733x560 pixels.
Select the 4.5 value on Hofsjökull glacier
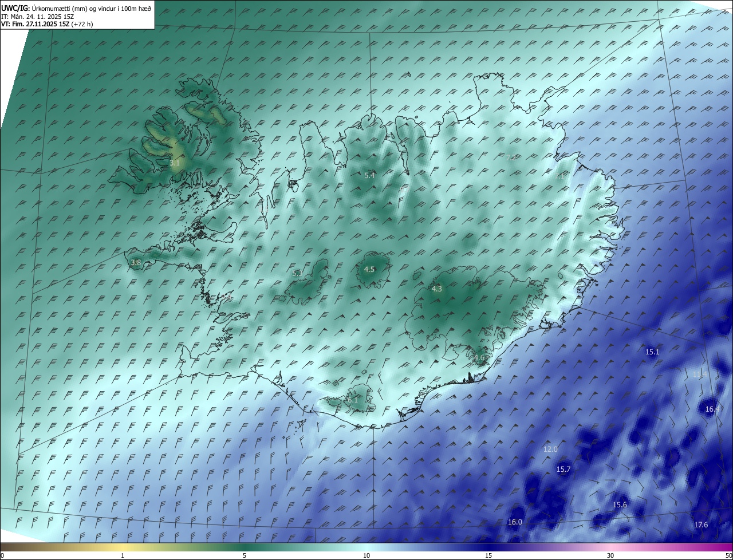click(369, 270)
